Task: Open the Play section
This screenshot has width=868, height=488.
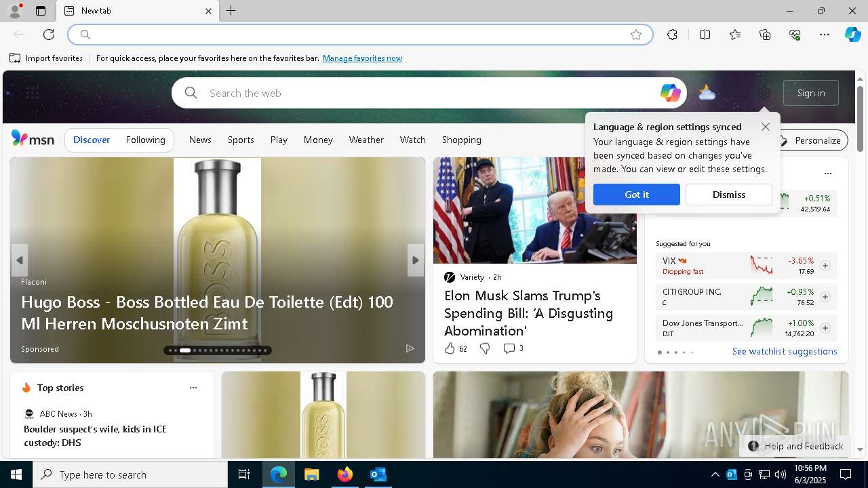Action: pyautogui.click(x=279, y=140)
